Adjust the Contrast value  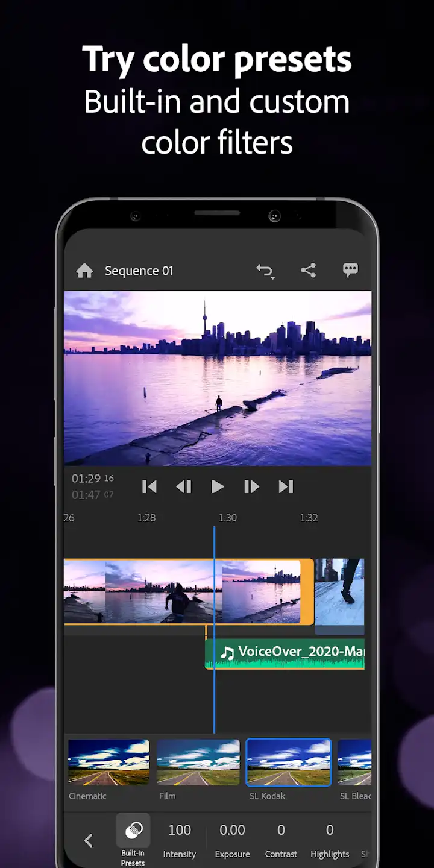[281, 830]
